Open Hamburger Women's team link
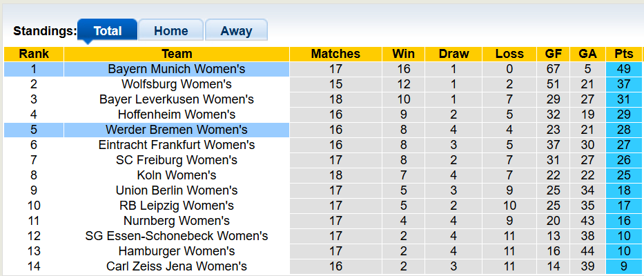 point(177,251)
